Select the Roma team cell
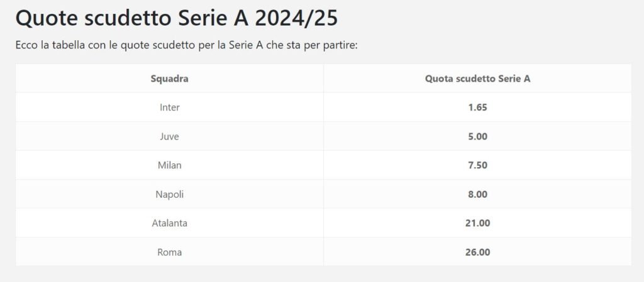The height and width of the screenshot is (282, 644). [x=170, y=252]
